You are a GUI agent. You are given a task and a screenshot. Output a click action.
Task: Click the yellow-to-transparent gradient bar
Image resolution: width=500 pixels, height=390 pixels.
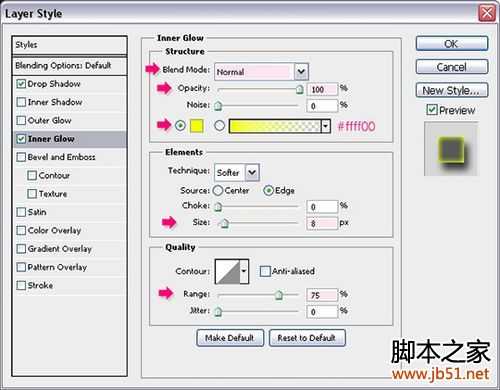[275, 126]
